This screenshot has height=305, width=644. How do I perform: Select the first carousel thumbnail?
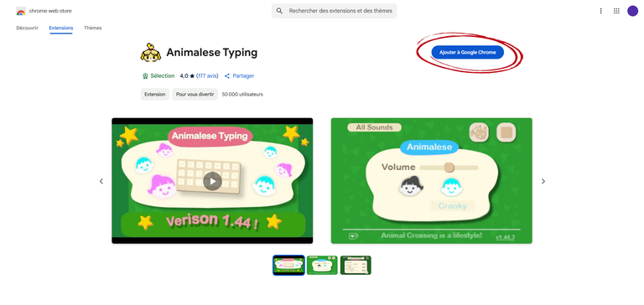tap(288, 265)
